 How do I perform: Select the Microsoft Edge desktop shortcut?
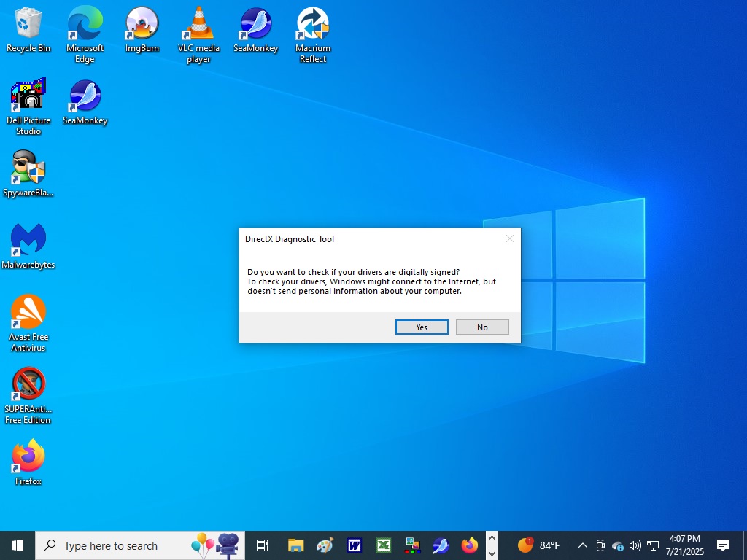[x=85, y=35]
